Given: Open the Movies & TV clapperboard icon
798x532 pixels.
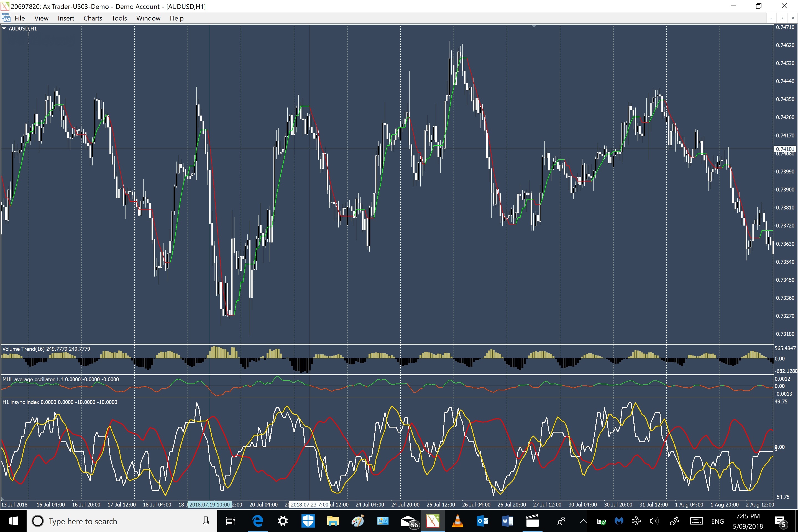Looking at the screenshot, I should (532, 521).
